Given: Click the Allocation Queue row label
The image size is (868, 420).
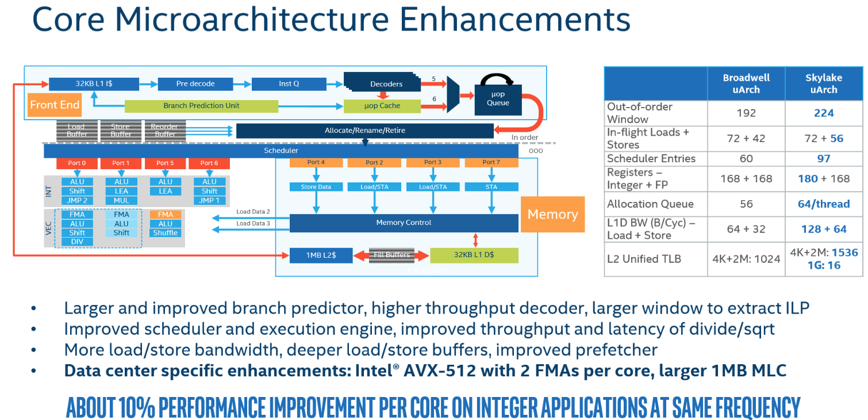Looking at the screenshot, I should (650, 204).
